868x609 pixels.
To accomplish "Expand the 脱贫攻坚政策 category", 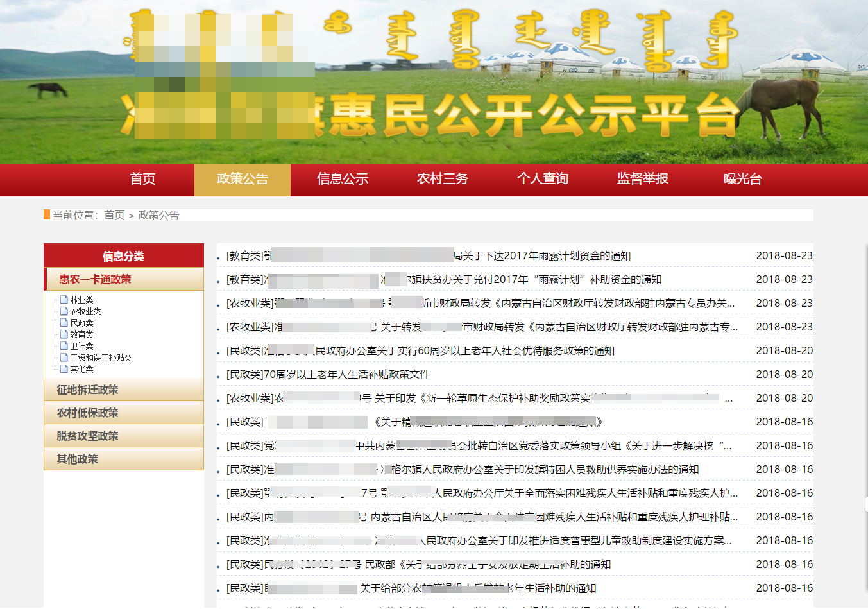I will coord(87,436).
